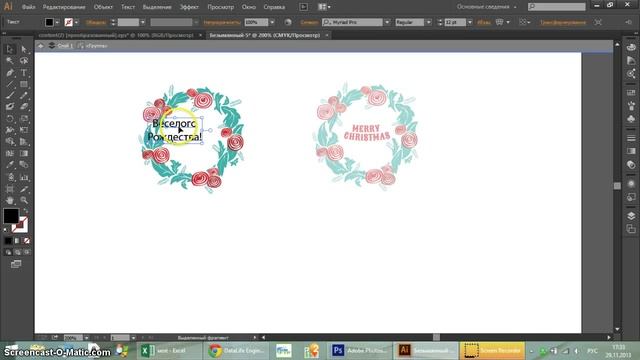Select the Paintbrush tool
Viewport: 640px width, 360px height.
point(10,96)
